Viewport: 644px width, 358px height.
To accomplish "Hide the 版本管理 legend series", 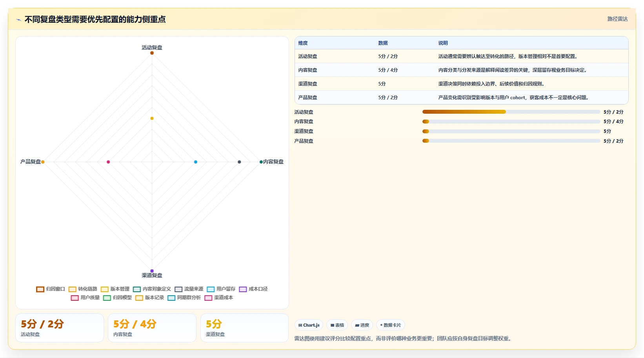I will pyautogui.click(x=115, y=289).
